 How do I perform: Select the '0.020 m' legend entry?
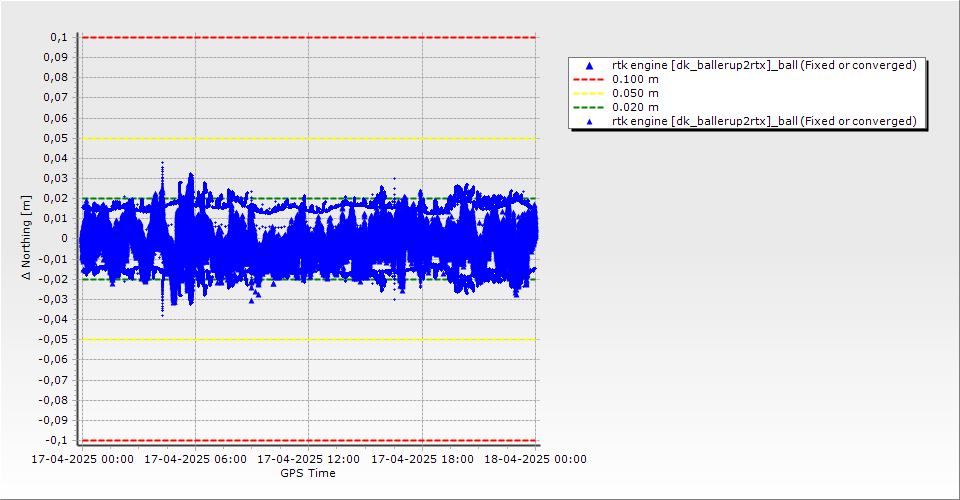(635, 108)
